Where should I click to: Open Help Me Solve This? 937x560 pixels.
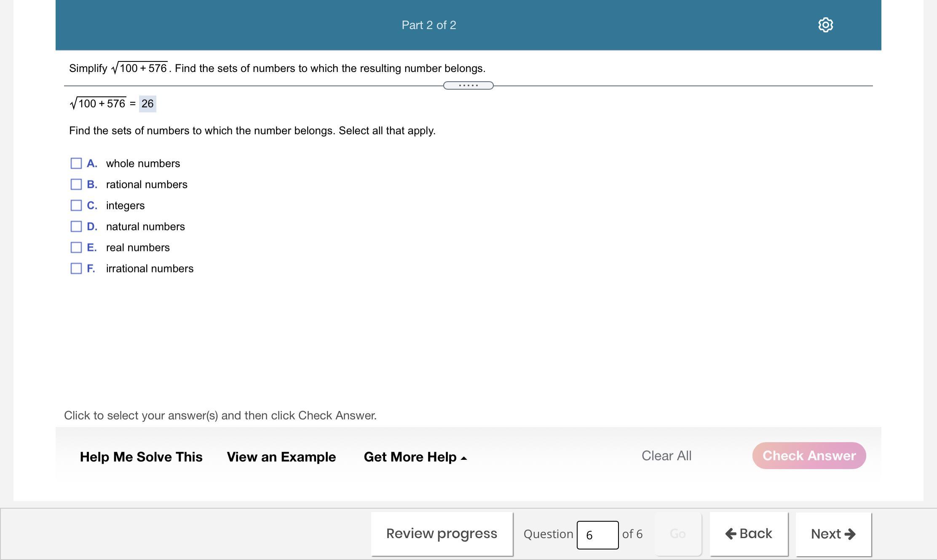(141, 457)
